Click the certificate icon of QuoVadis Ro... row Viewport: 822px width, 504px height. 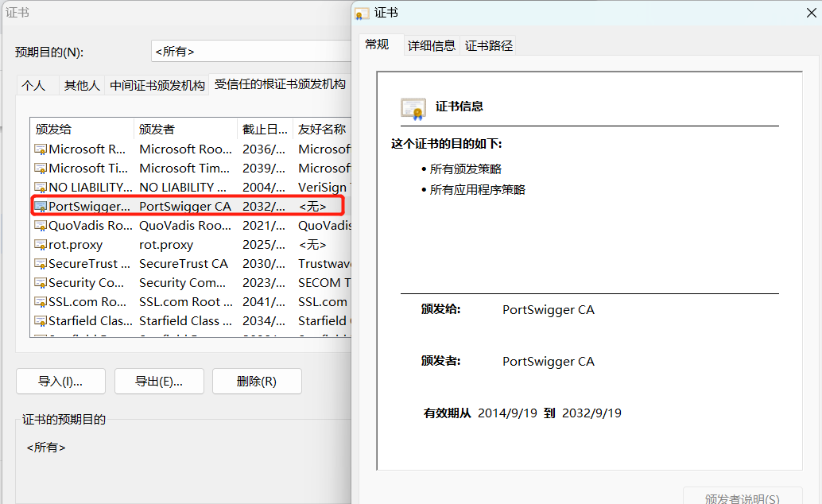41,226
